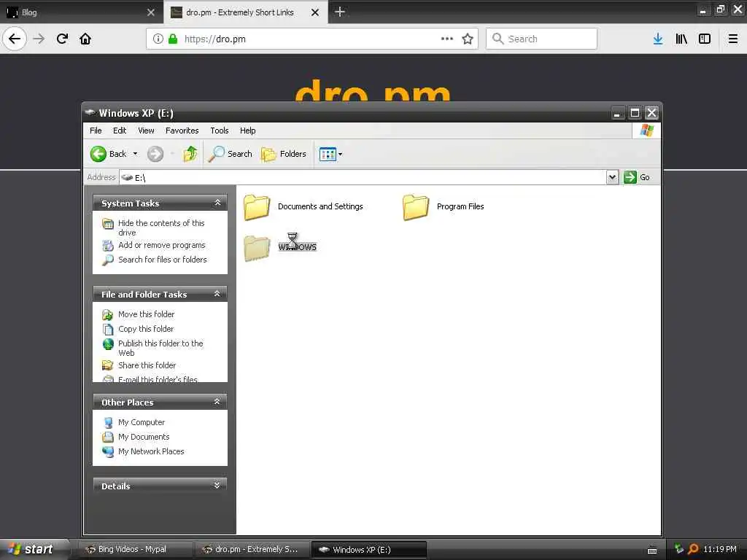Viewport: 747px width, 560px height.
Task: Click the Explorer address field E:\
Action: (x=363, y=178)
